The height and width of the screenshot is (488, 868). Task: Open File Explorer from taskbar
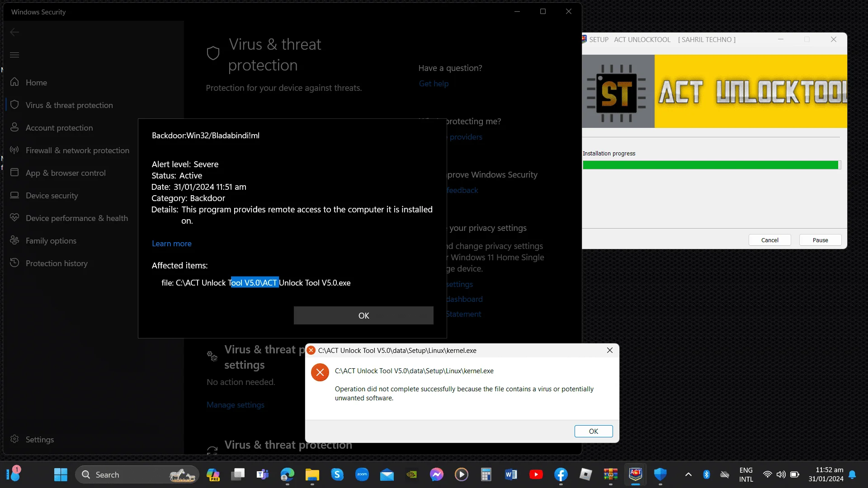coord(312,474)
